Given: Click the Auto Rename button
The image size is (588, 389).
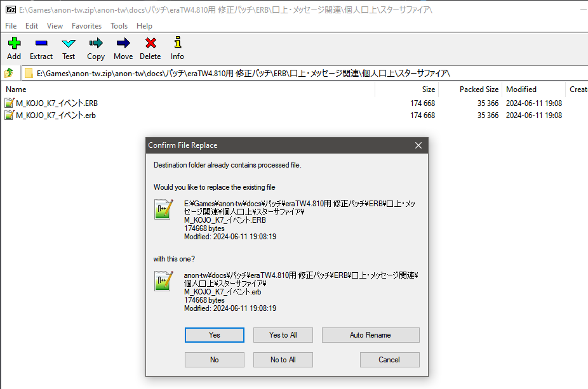Looking at the screenshot, I should [370, 335].
